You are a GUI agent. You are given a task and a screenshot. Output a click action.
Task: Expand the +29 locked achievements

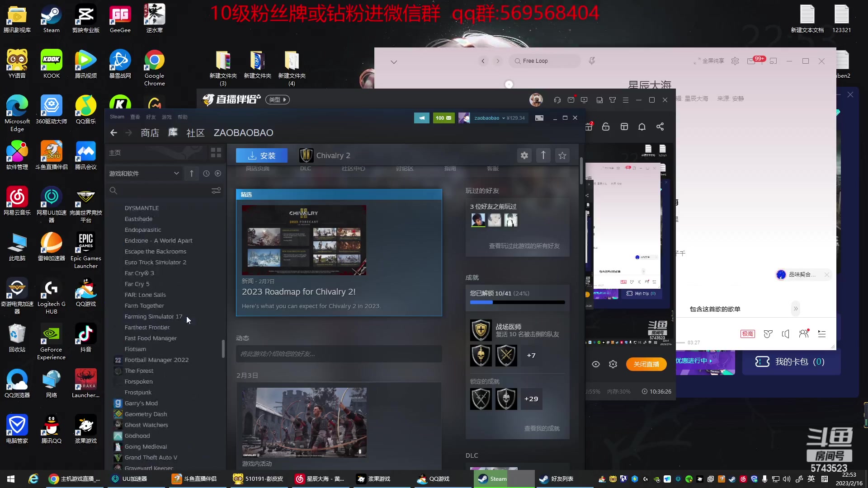coord(531,399)
